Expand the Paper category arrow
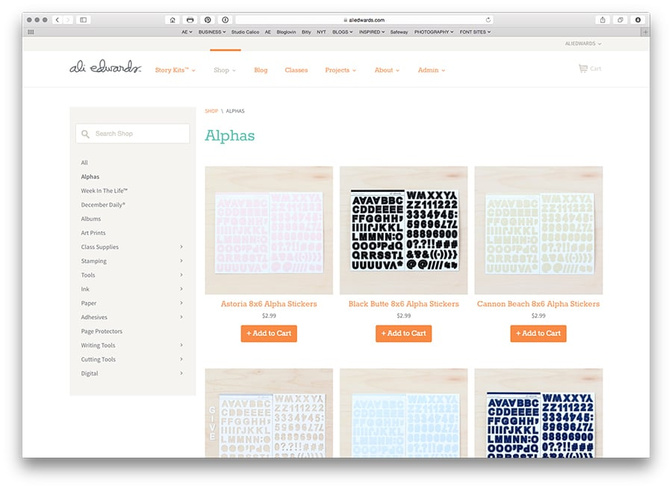 coord(181,303)
